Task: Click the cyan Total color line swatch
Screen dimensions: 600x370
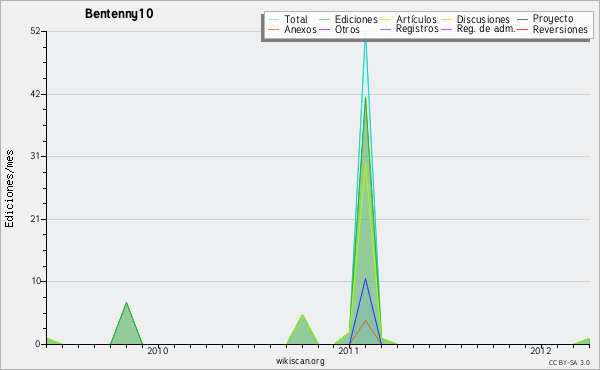Action: tap(274, 19)
